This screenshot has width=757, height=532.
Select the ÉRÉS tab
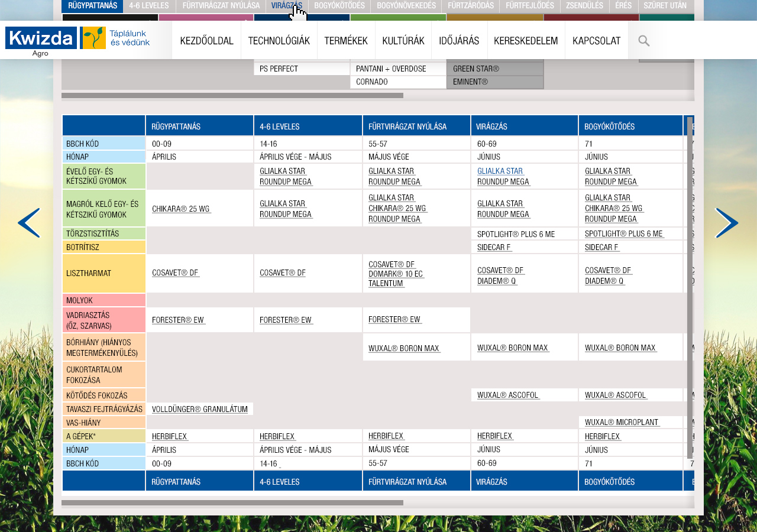pyautogui.click(x=623, y=6)
